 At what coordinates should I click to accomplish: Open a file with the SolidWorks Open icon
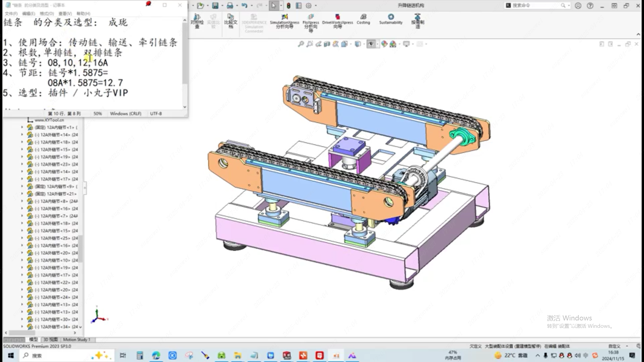tap(200, 6)
